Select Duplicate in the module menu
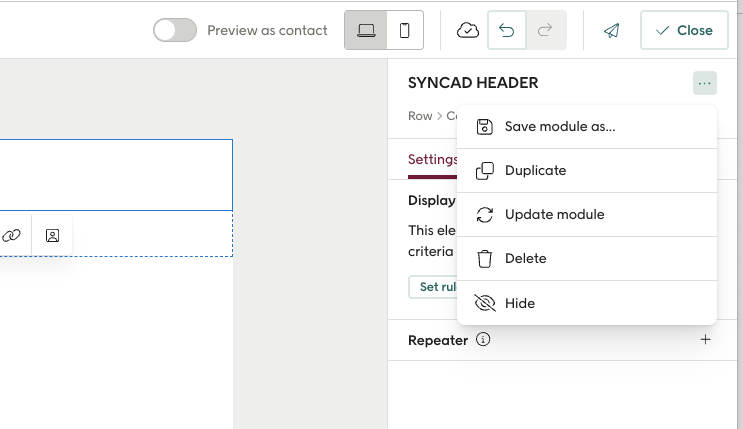 click(587, 171)
